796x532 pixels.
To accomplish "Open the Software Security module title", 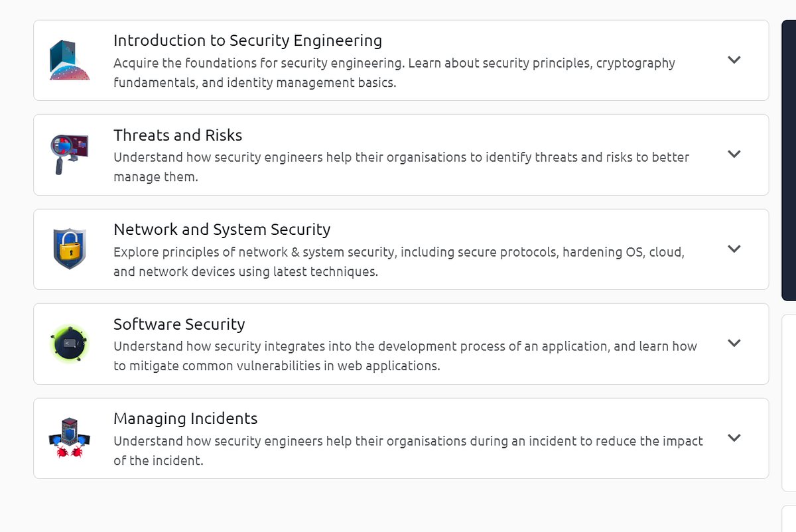I will 180,324.
